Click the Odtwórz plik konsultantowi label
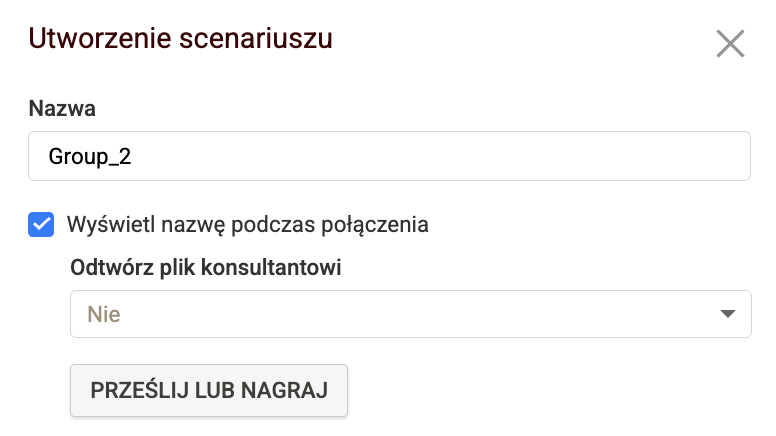Screen dimensions: 776x436 [206, 268]
